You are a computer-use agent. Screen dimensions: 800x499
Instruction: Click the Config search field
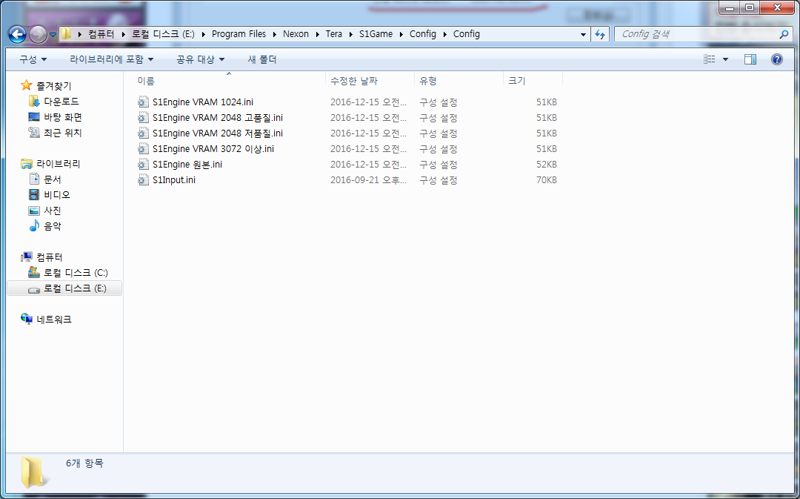696,34
